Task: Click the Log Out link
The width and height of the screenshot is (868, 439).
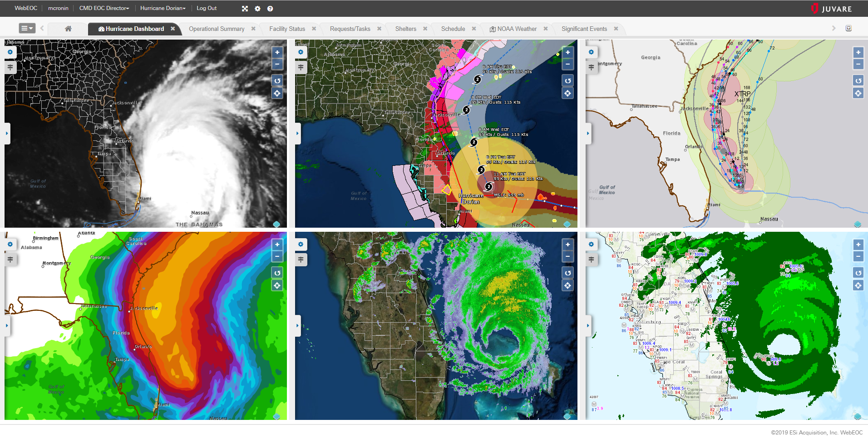Action: [x=206, y=8]
